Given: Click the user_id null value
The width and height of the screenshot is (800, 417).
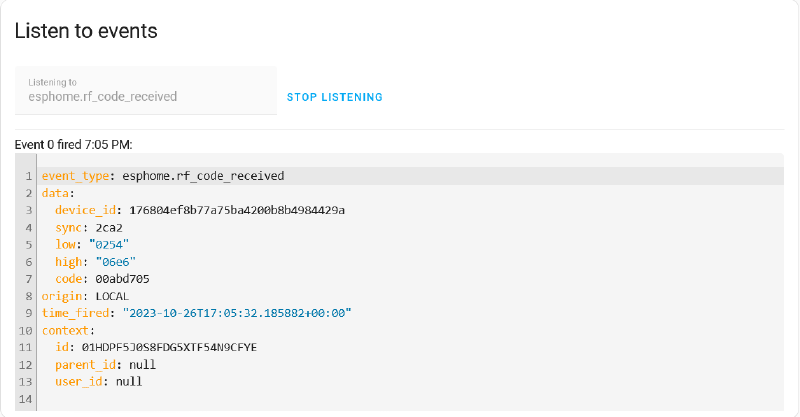Looking at the screenshot, I should click(x=129, y=381).
